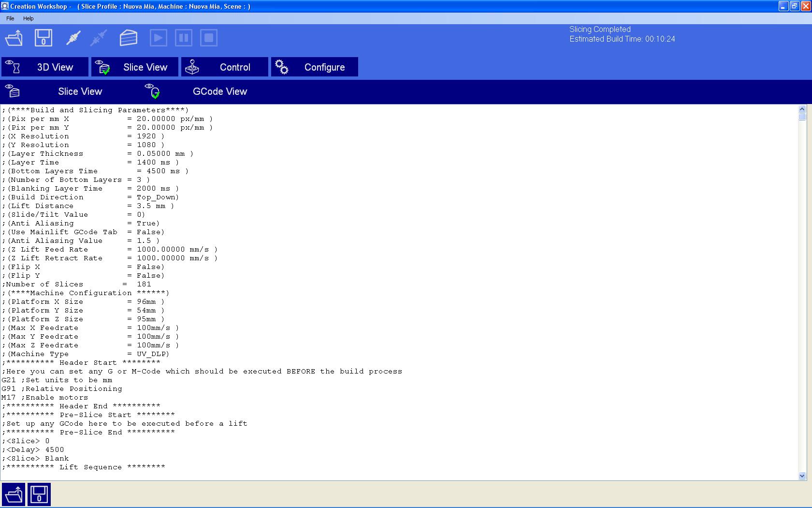Open the File menu

coord(10,18)
